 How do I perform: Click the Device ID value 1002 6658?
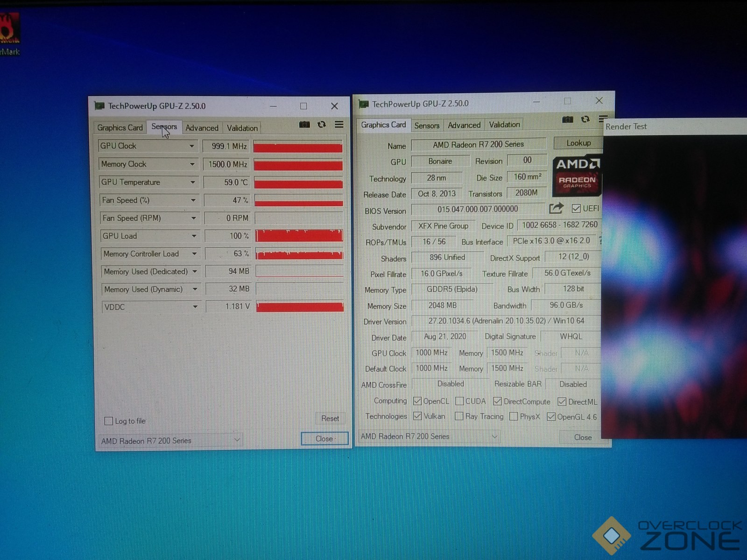pyautogui.click(x=559, y=225)
